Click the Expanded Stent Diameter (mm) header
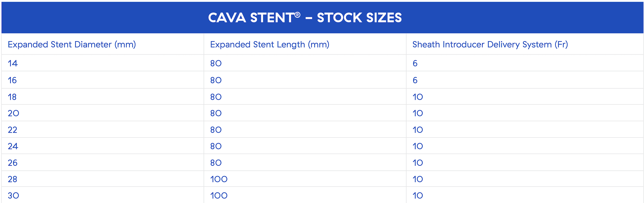This screenshot has width=644, height=203. [72, 44]
